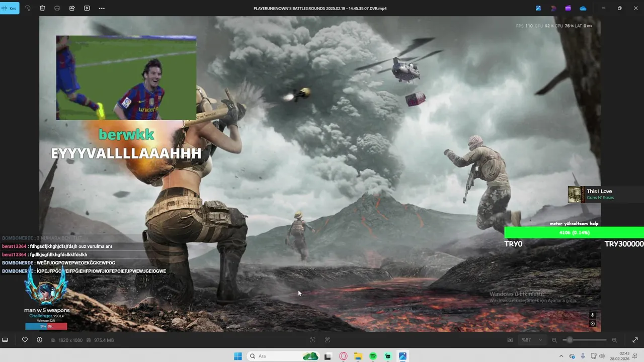The width and height of the screenshot is (644, 362).
Task: Enter full screen with the expand arrows icon
Action: click(x=635, y=340)
